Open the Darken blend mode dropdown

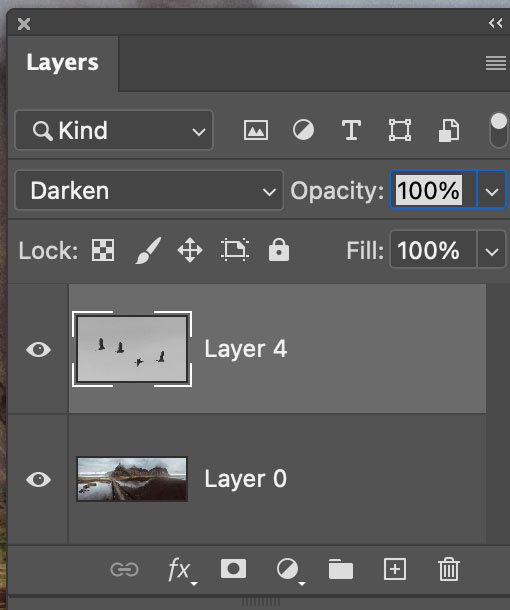[149, 190]
